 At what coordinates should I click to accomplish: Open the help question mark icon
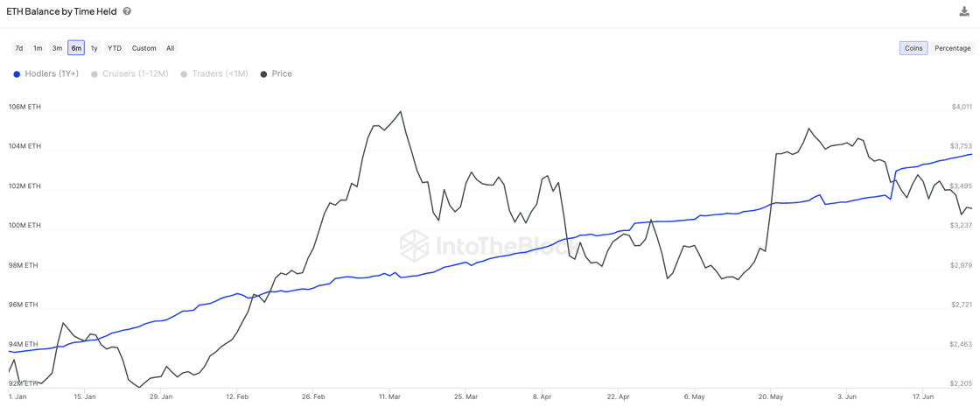coord(127,11)
